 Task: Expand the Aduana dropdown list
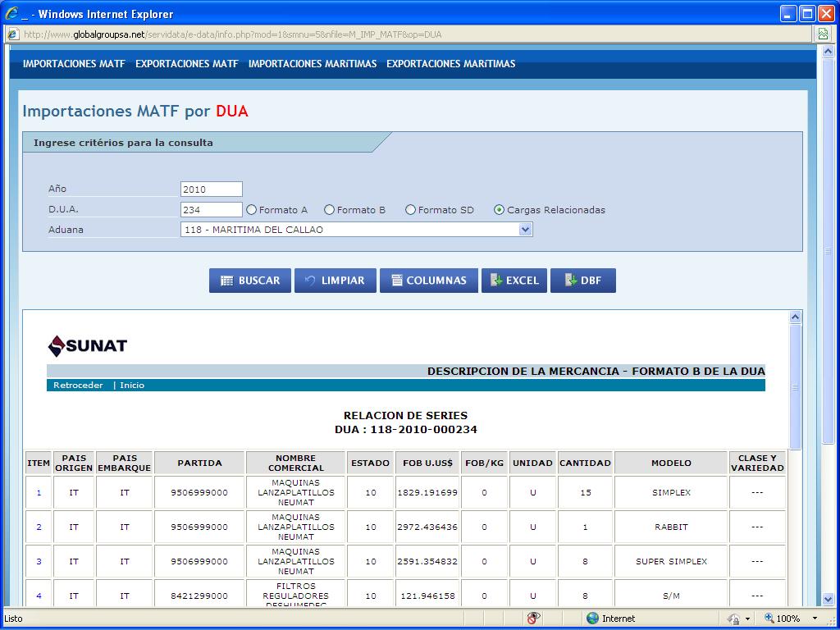(526, 231)
